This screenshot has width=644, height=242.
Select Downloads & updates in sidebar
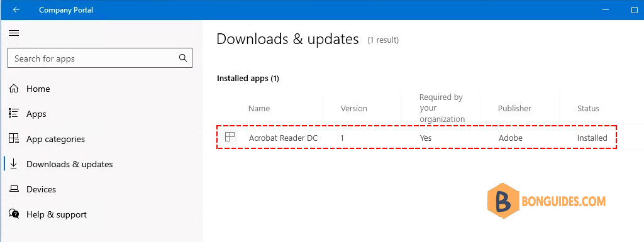(x=69, y=164)
